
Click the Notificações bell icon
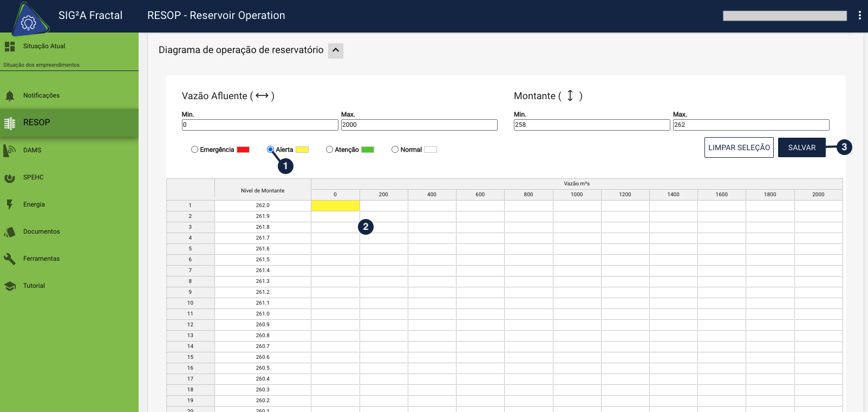point(10,96)
